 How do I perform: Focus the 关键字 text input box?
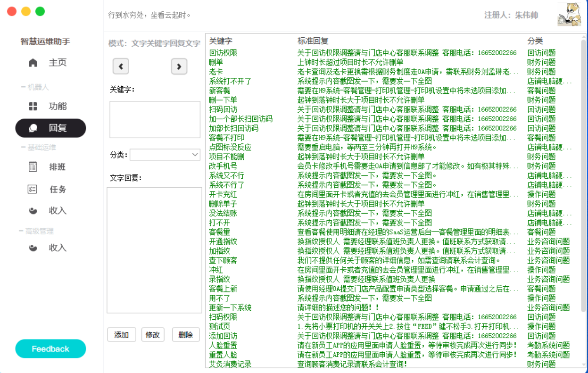pos(155,119)
